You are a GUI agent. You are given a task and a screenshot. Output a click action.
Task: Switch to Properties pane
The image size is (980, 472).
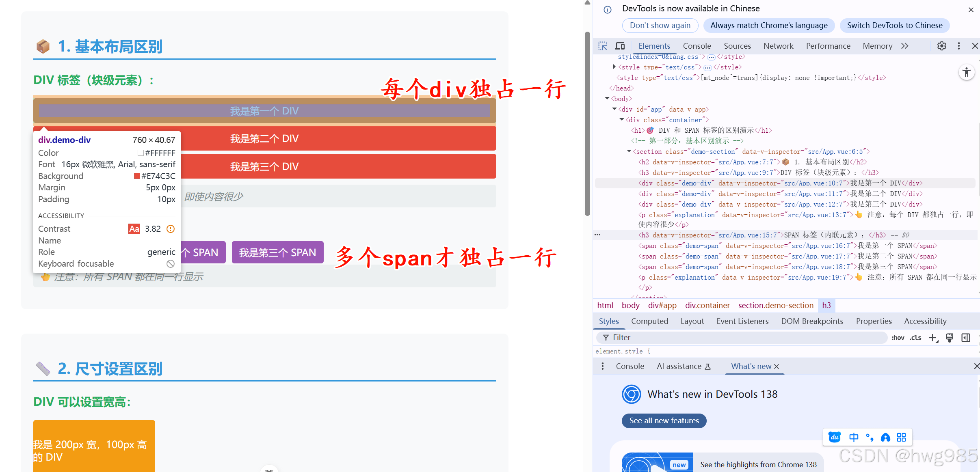(874, 321)
